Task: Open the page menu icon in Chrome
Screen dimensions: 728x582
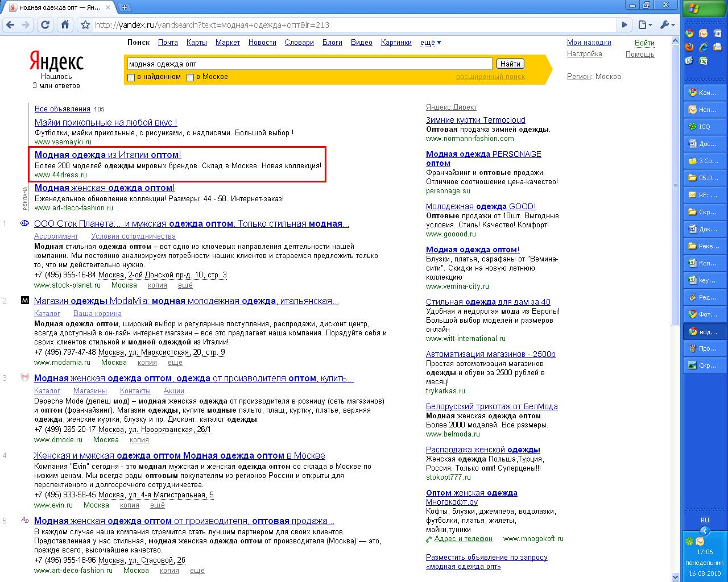Action: [x=644, y=24]
